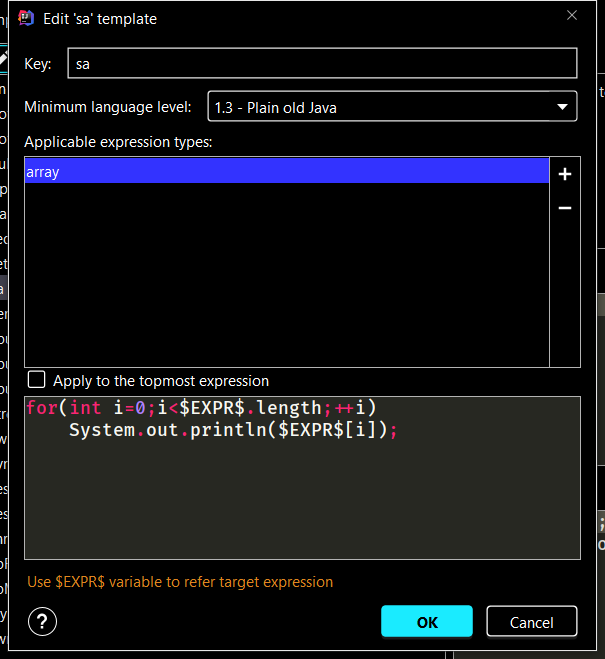Focus the Key text field containing 'sa'
The height and width of the screenshot is (659, 605).
(x=321, y=63)
